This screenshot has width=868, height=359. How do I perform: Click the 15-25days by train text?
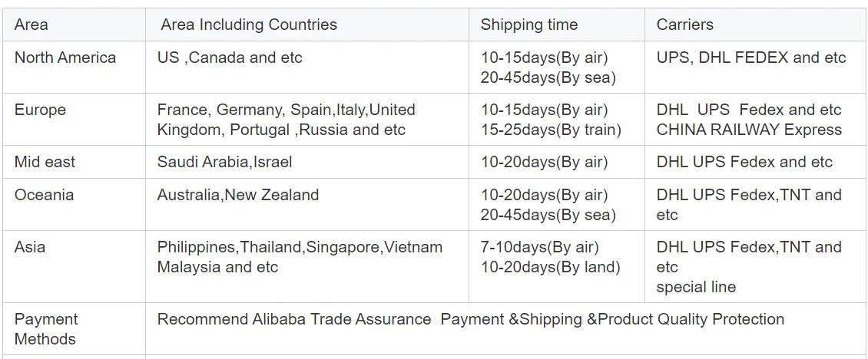tap(551, 130)
